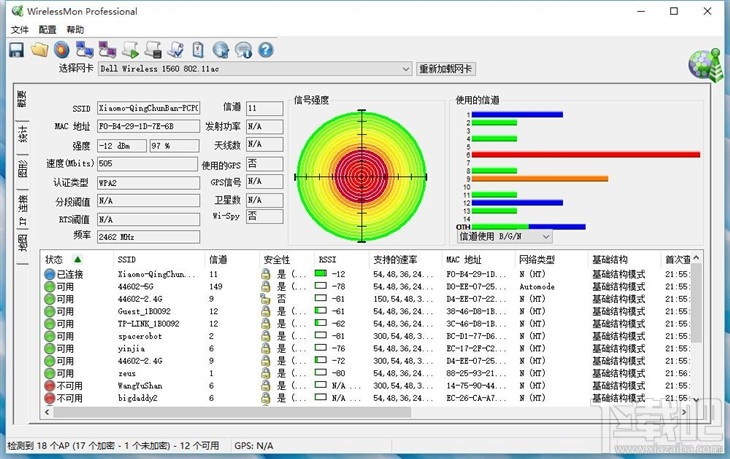
Task: Click the RSSI column header
Action: (342, 259)
